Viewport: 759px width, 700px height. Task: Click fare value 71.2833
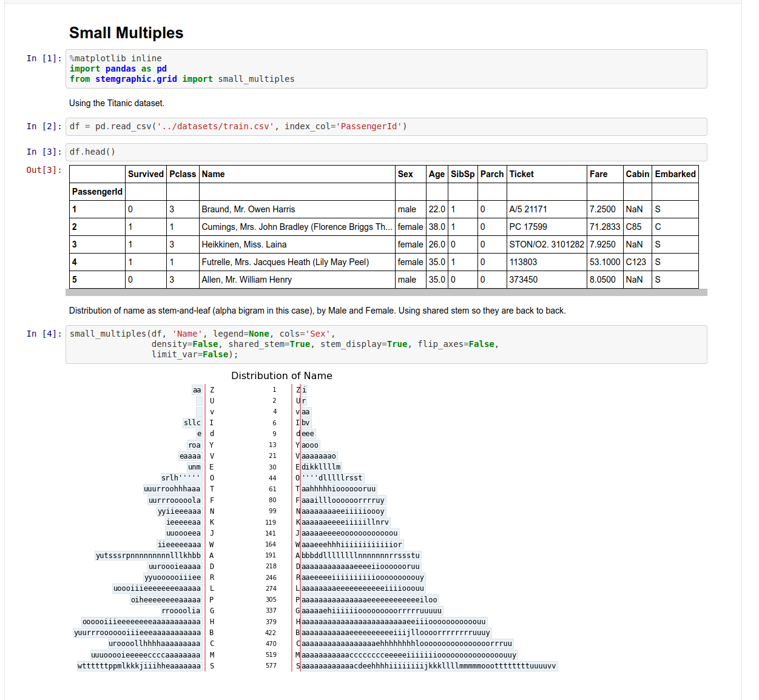tap(605, 227)
